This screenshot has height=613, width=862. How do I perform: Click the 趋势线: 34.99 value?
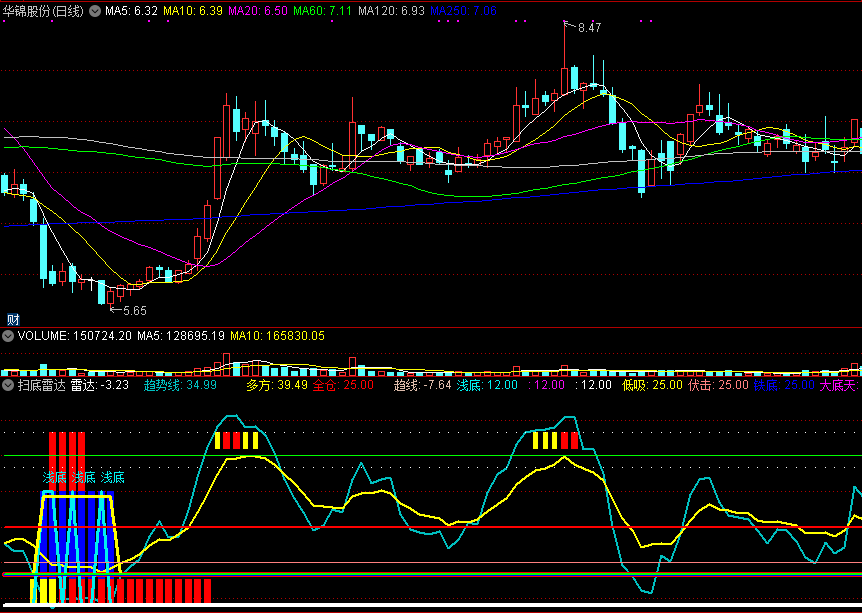coord(180,385)
